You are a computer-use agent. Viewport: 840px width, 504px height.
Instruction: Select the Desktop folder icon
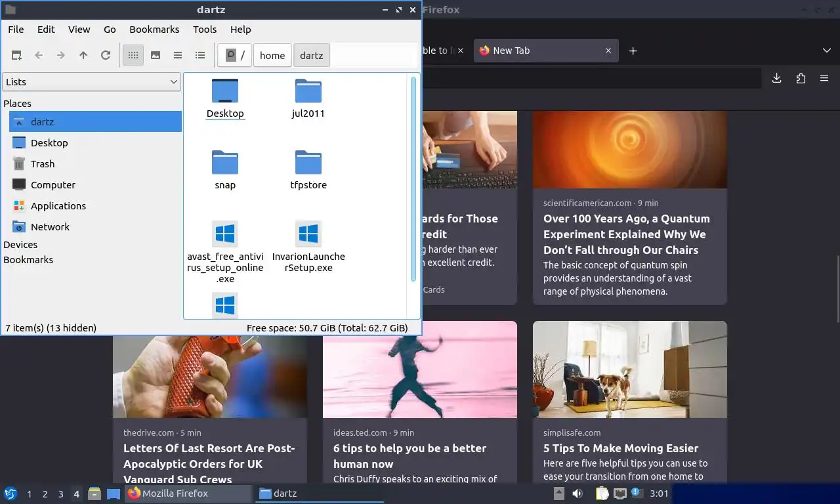click(225, 98)
